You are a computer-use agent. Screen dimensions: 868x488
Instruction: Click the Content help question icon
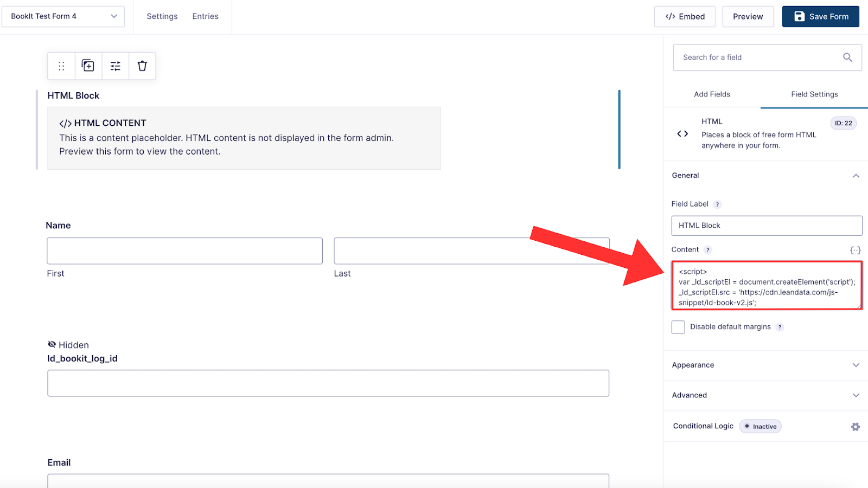(x=707, y=250)
